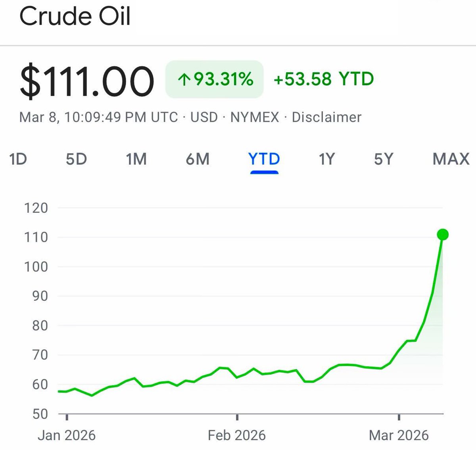The image size is (476, 450).
Task: Click the Crude Oil title
Action: click(75, 17)
